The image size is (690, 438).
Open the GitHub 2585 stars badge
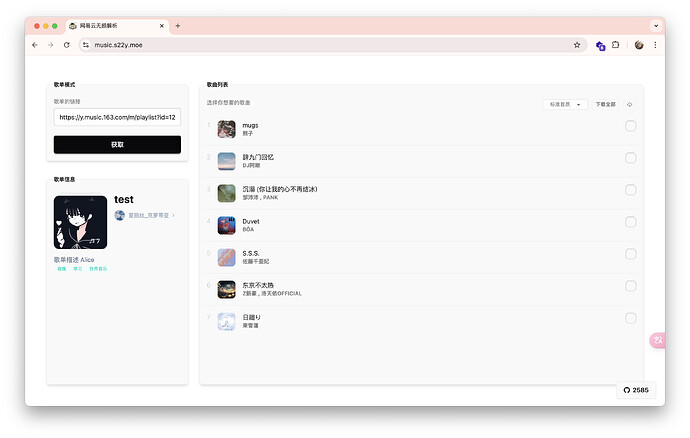pos(636,390)
